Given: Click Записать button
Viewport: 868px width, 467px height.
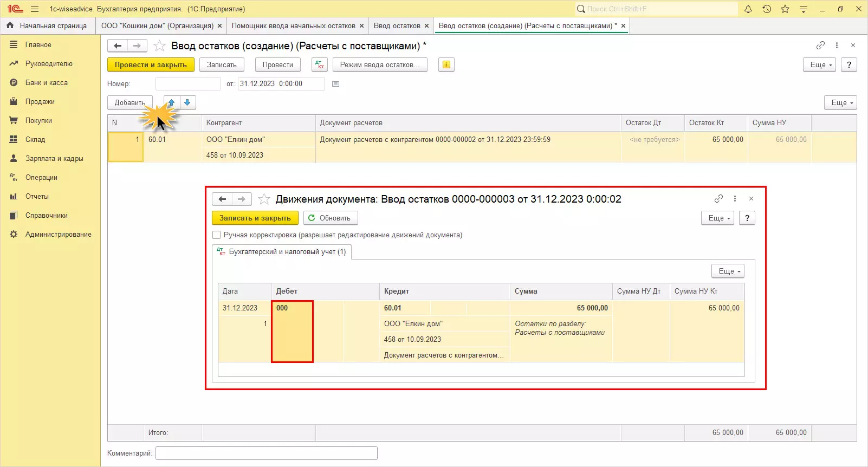Looking at the screenshot, I should [222, 64].
